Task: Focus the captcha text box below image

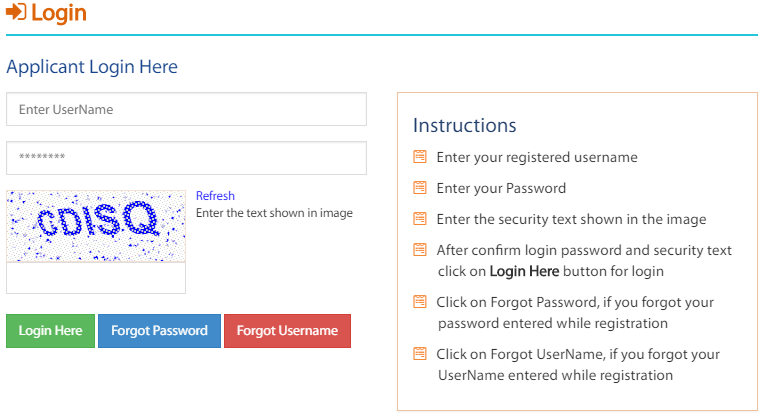Action: (96, 278)
